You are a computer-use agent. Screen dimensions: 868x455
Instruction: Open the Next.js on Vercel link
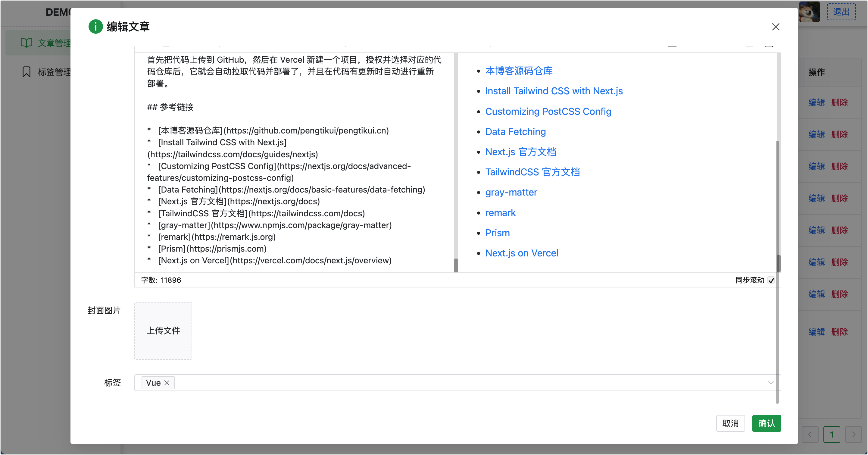(x=521, y=253)
